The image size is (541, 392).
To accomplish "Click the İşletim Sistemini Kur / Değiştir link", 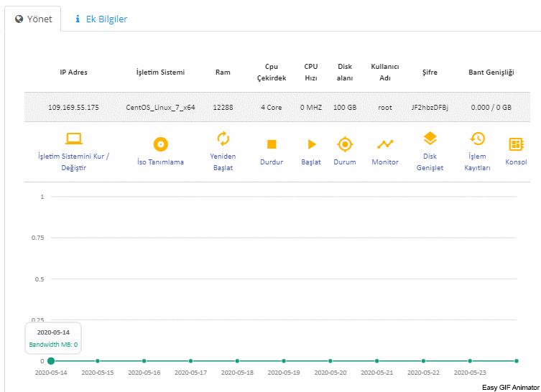I will (74, 162).
